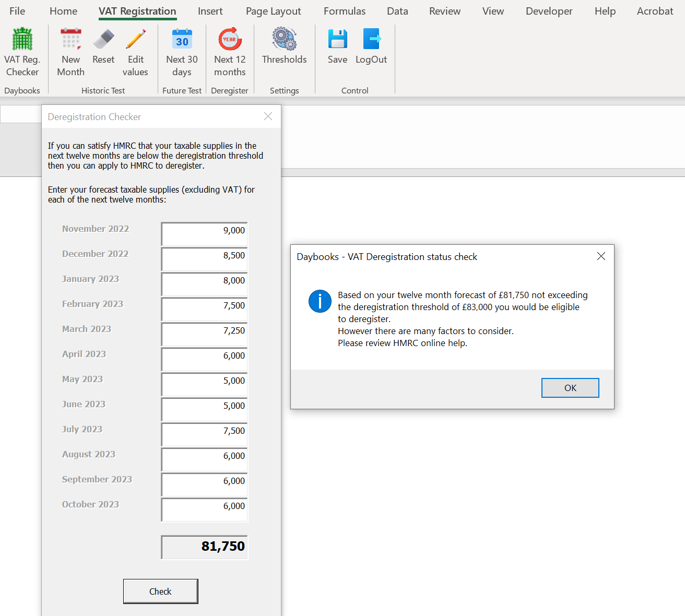Select the July 2023 forecast field
The height and width of the screenshot is (616, 685).
(x=204, y=434)
